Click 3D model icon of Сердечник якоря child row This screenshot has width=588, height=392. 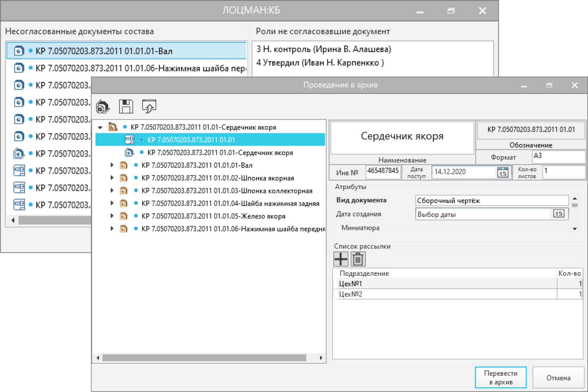[x=129, y=152]
